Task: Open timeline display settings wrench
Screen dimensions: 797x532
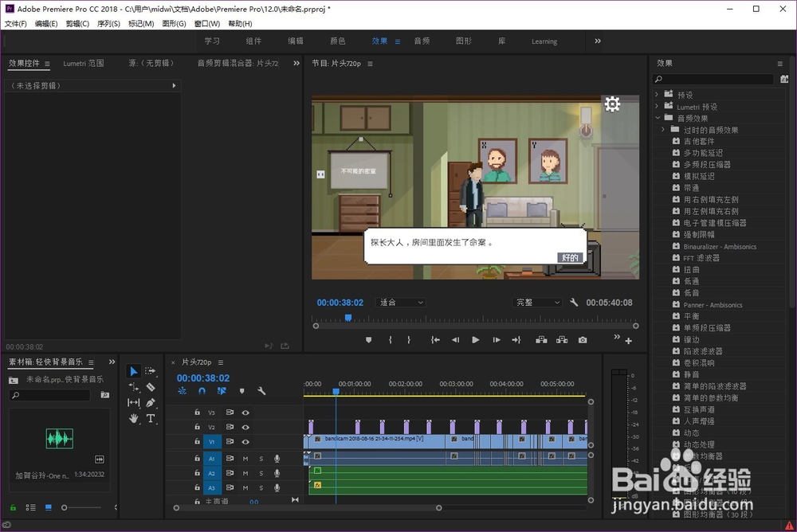Action: [261, 391]
